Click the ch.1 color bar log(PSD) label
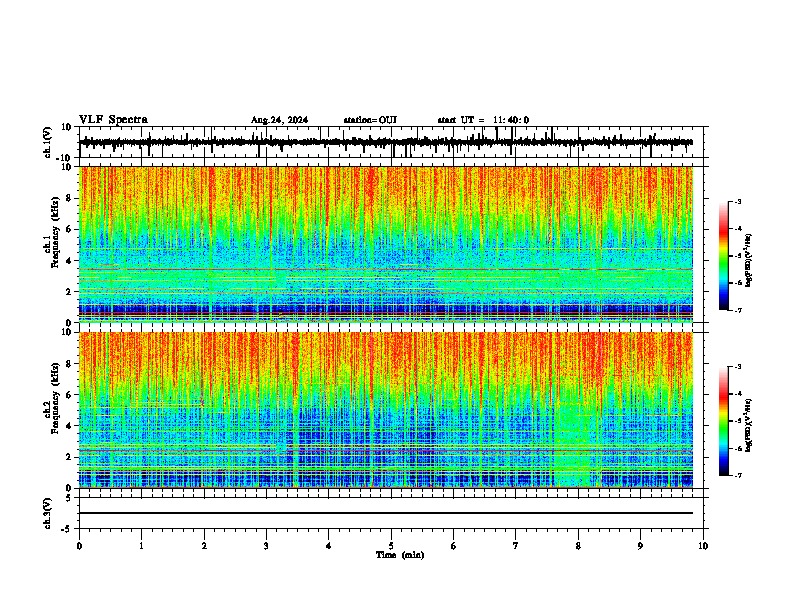Viewport: 792px width, 612px height. [x=748, y=260]
